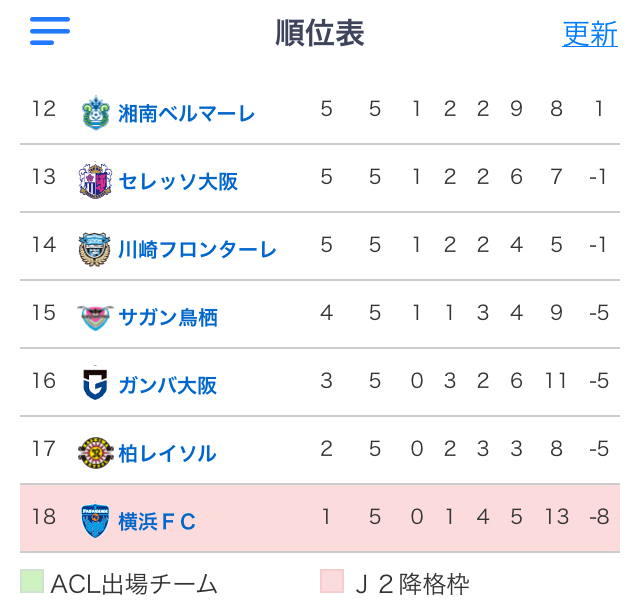This screenshot has width=640, height=605.
Task: Click the 順位表 page title
Action: pyautogui.click(x=320, y=33)
